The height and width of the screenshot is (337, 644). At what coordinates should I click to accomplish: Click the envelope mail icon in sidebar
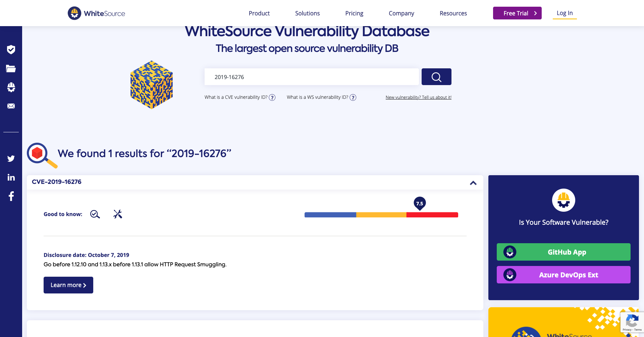pyautogui.click(x=11, y=106)
